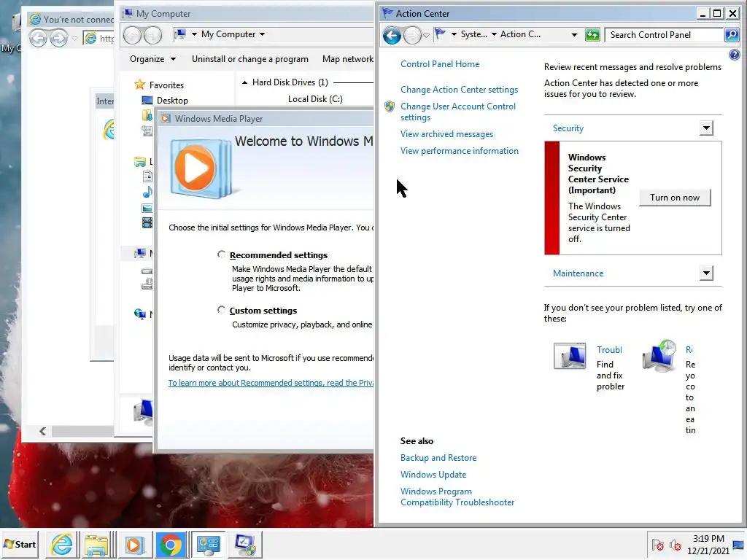The height and width of the screenshot is (560, 747).
Task: Click Show desktop icon in system tray
Action: click(x=738, y=545)
